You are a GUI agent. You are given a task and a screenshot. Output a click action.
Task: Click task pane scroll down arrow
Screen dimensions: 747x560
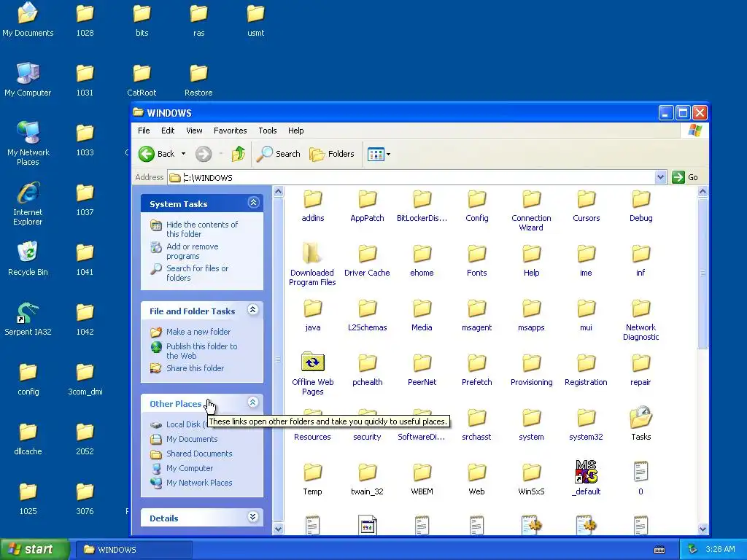click(x=278, y=529)
